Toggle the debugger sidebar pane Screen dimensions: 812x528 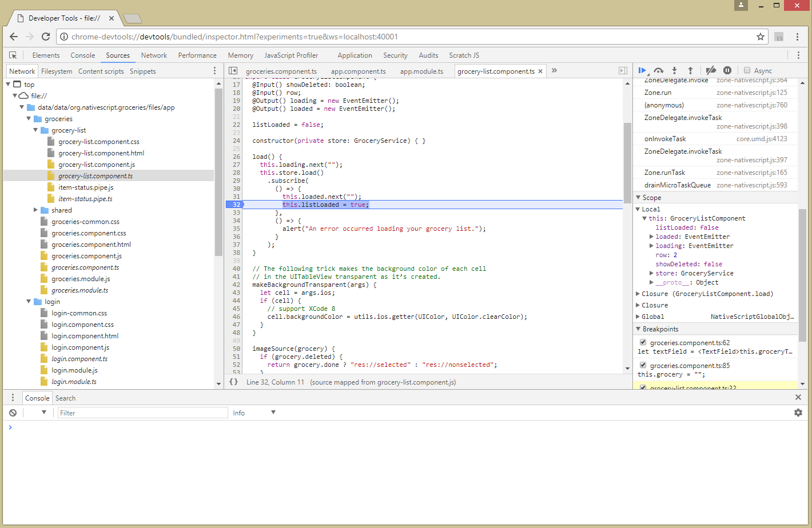click(x=623, y=71)
